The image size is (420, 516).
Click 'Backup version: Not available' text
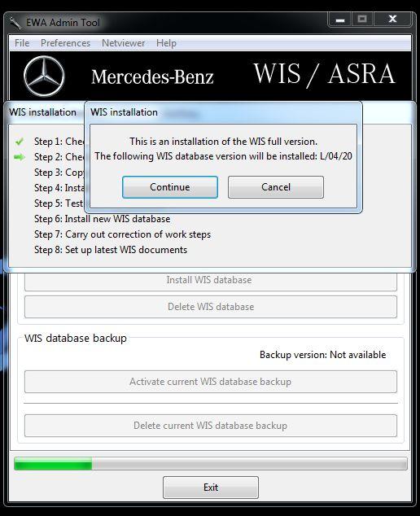[322, 355]
